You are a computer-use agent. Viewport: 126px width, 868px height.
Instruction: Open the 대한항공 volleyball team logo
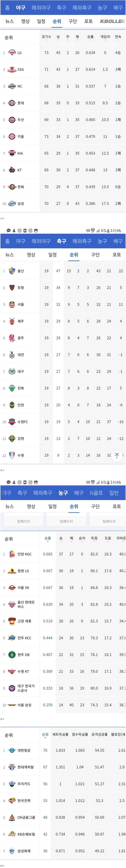click(12, 750)
